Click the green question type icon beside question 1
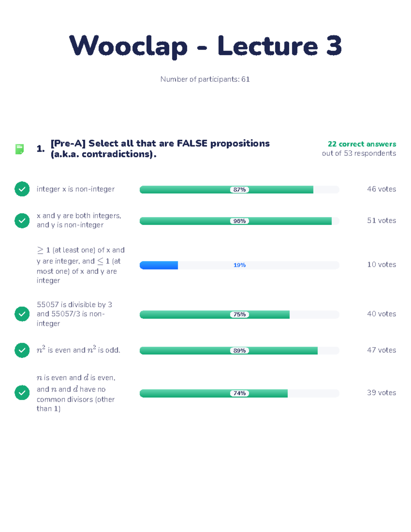 pos(20,149)
